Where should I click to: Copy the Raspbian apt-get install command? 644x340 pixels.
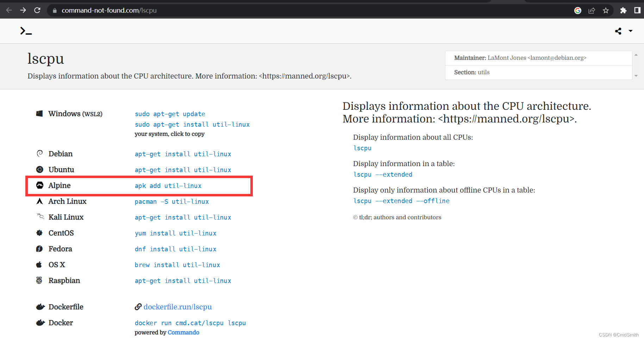click(x=183, y=281)
